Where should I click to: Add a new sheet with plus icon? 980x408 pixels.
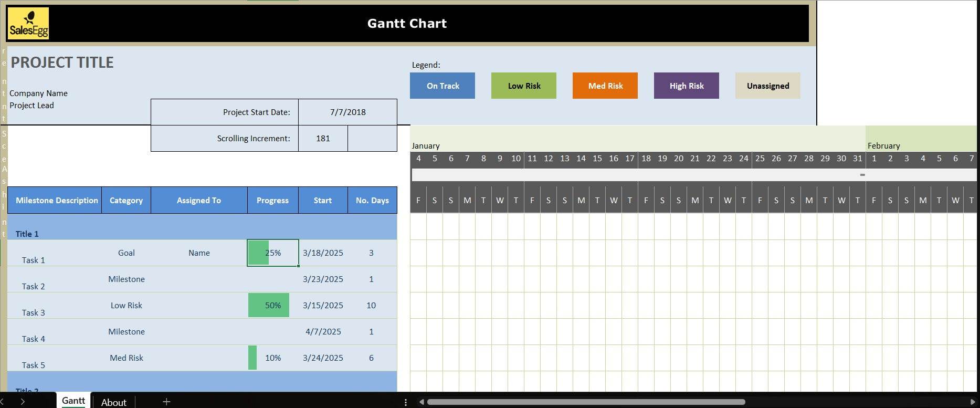click(x=166, y=402)
